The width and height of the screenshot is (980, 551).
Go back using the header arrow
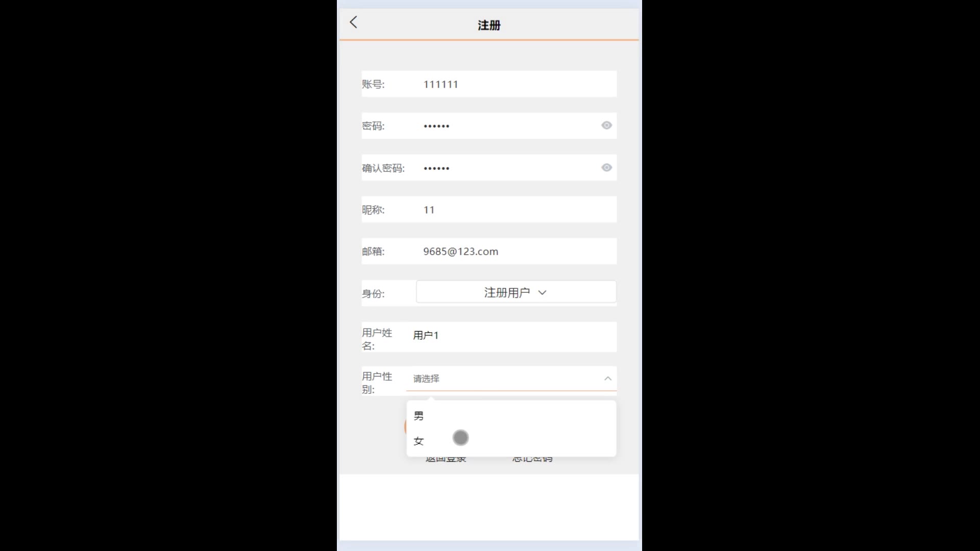[x=353, y=22]
